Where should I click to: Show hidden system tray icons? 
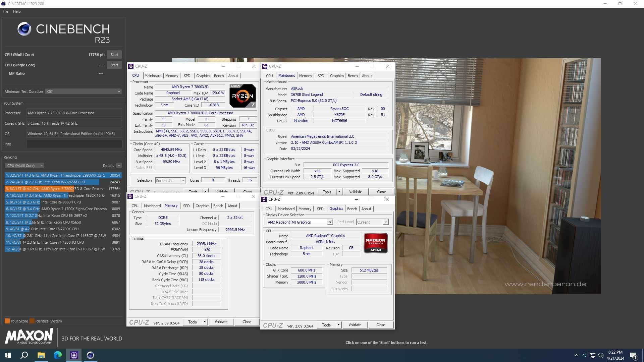[x=576, y=355]
